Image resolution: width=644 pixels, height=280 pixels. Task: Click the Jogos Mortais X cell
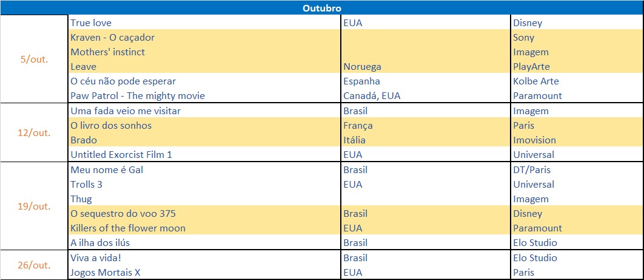[204, 272]
